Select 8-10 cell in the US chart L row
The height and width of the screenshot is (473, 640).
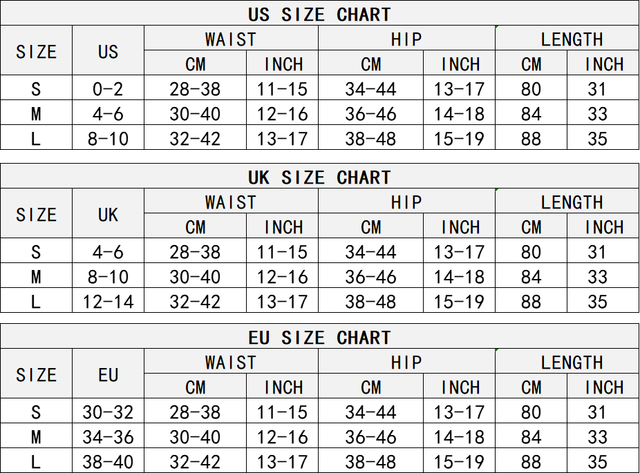pos(108,138)
